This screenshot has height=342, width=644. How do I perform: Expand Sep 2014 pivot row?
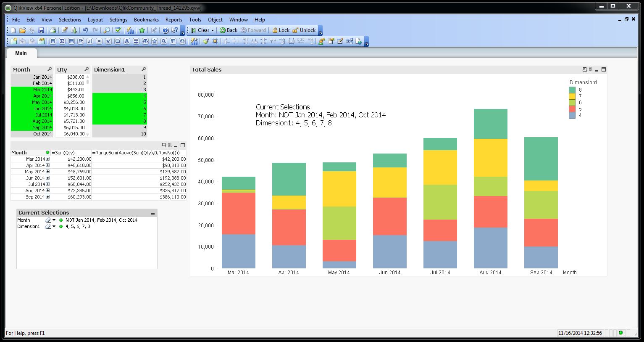(48, 197)
